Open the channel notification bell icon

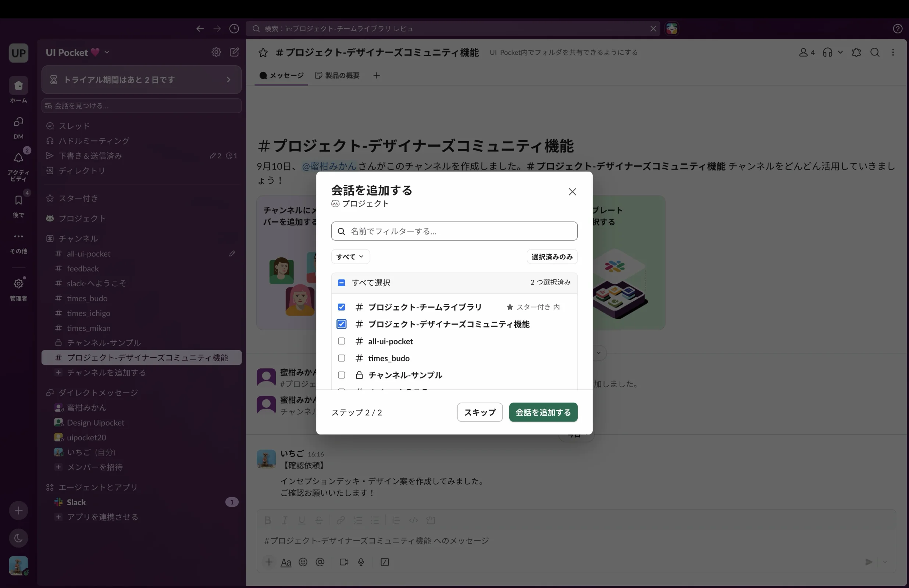(856, 52)
